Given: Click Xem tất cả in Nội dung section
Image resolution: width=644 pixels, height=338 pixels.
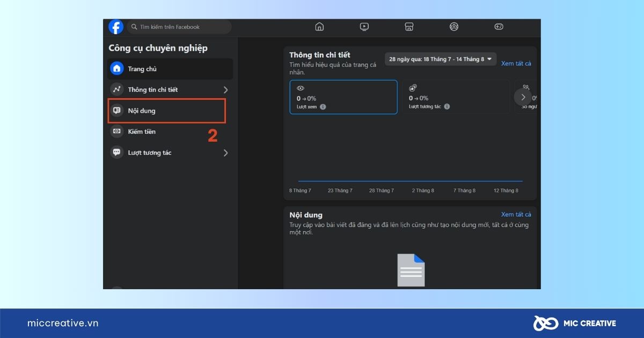Looking at the screenshot, I should tap(516, 214).
